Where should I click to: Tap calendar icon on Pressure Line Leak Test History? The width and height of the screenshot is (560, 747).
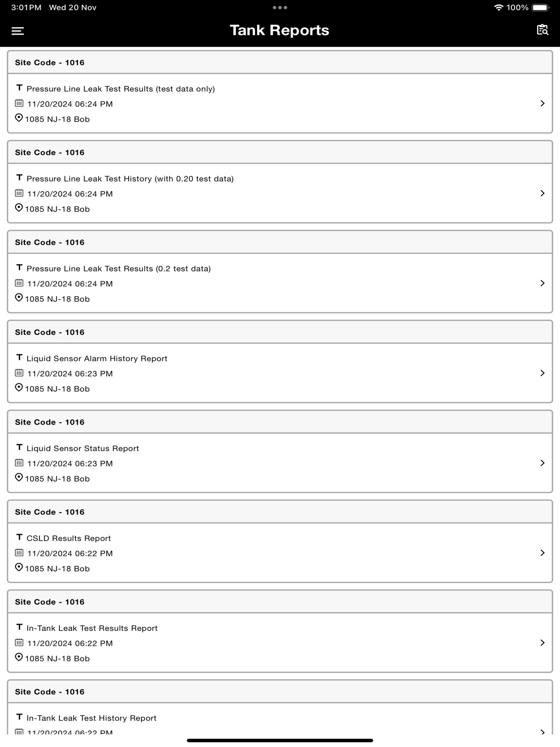(19, 193)
